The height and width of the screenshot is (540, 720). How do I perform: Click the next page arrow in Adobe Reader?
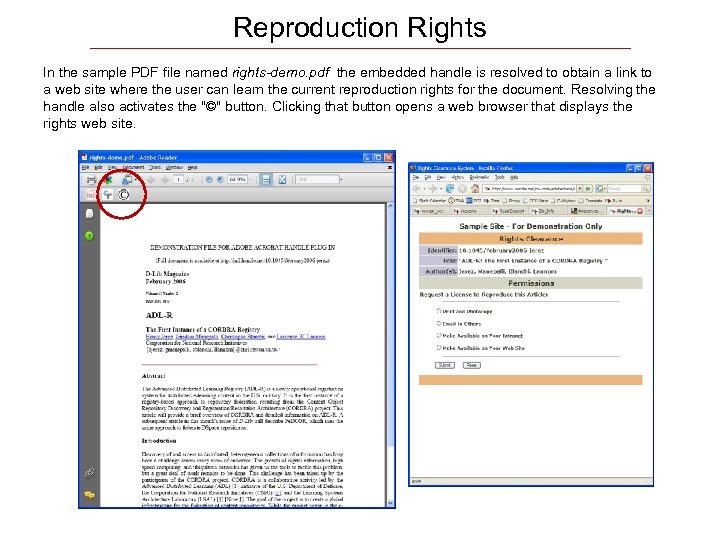point(165,180)
